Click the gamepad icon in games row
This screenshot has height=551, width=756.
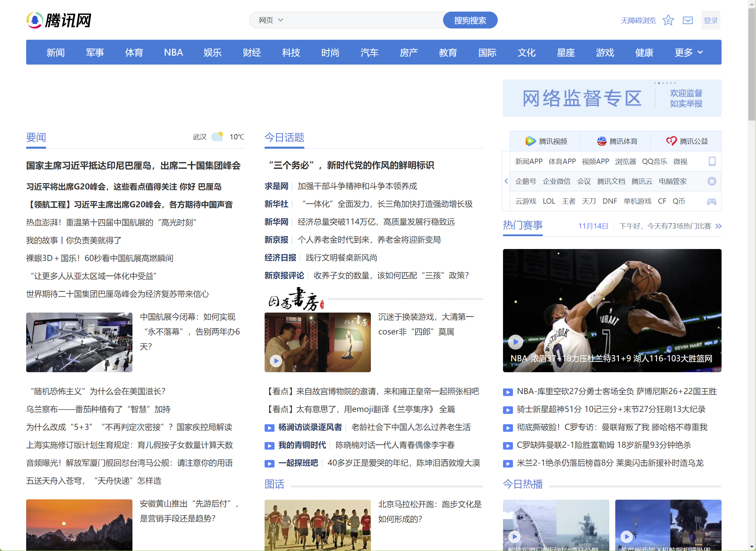(x=711, y=201)
